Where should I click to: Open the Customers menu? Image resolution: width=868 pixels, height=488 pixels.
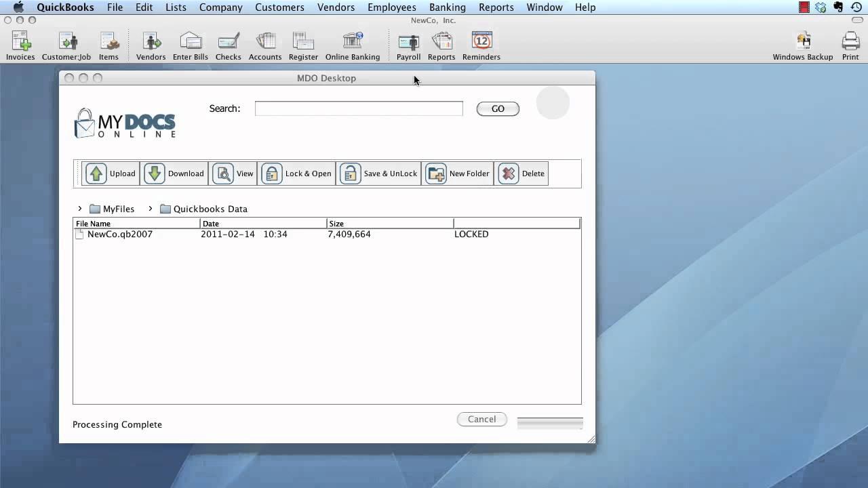point(279,7)
